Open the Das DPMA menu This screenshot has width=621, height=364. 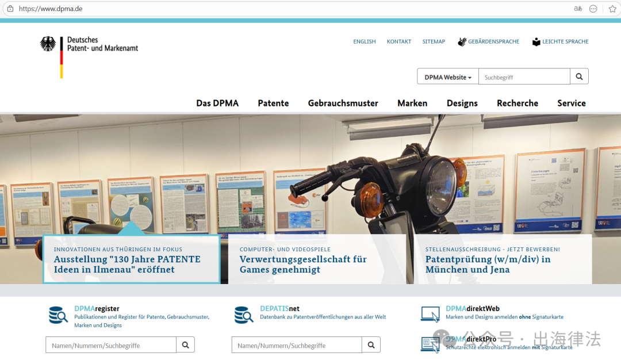(x=217, y=104)
